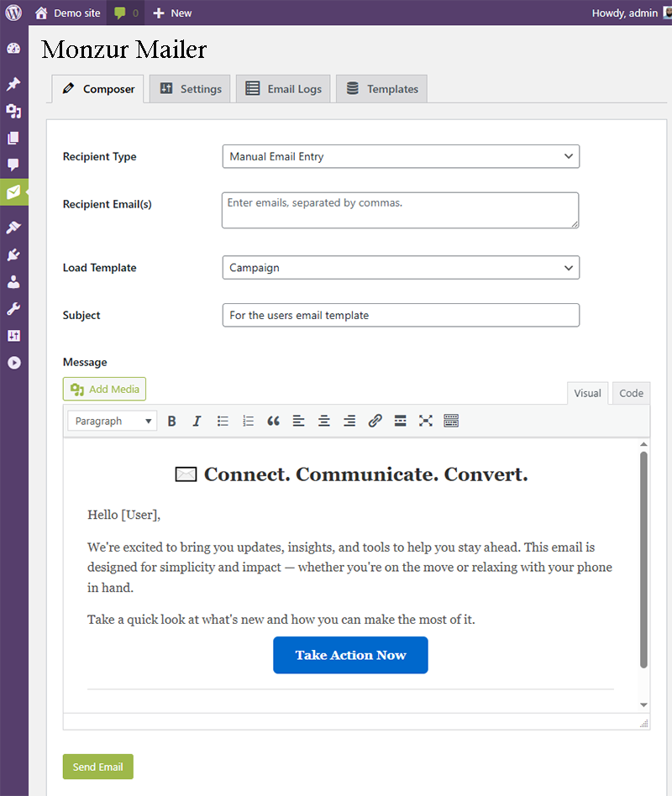
Task: Open the Recipient Type dropdown
Action: coord(401,156)
